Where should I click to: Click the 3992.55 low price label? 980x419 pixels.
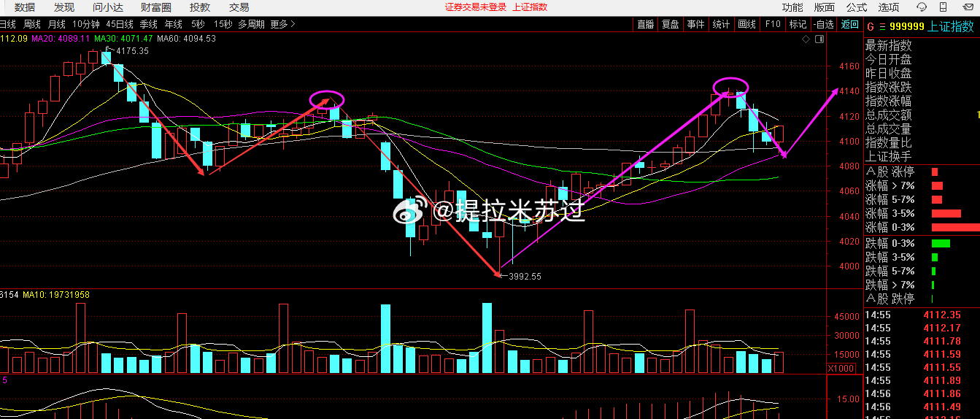pos(525,277)
